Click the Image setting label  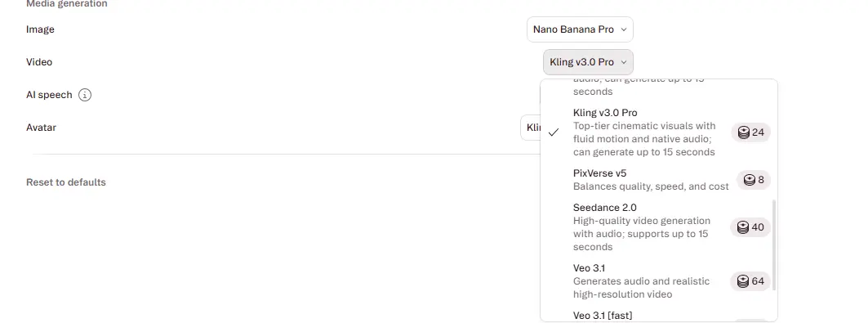tap(40, 29)
